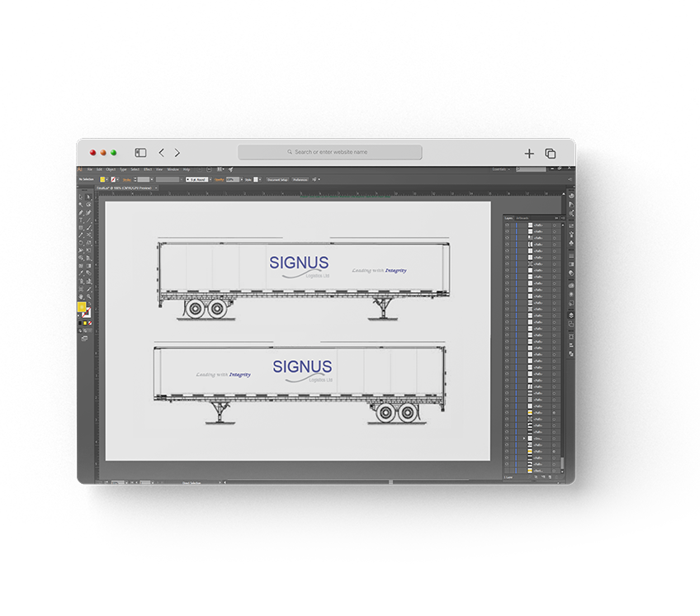
Task: Expand the Group sublayer arrow
Action: point(524,438)
